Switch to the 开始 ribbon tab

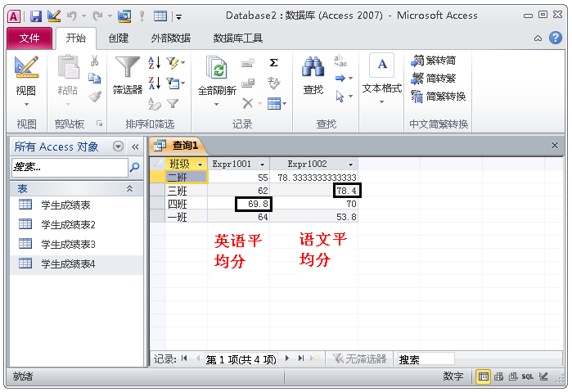point(76,38)
